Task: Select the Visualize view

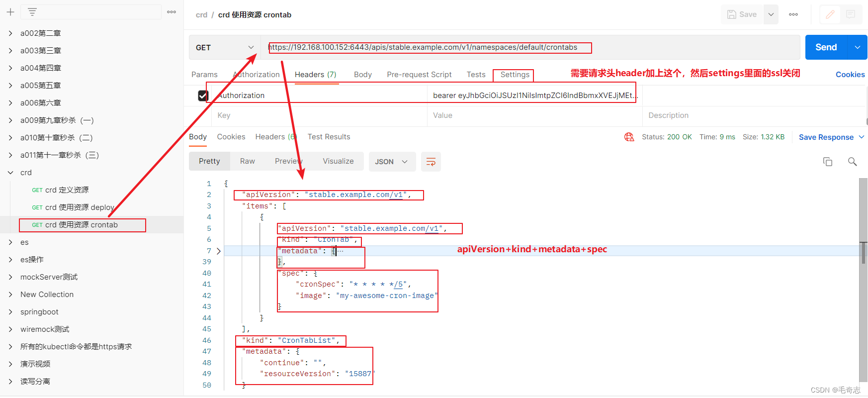Action: coord(338,161)
